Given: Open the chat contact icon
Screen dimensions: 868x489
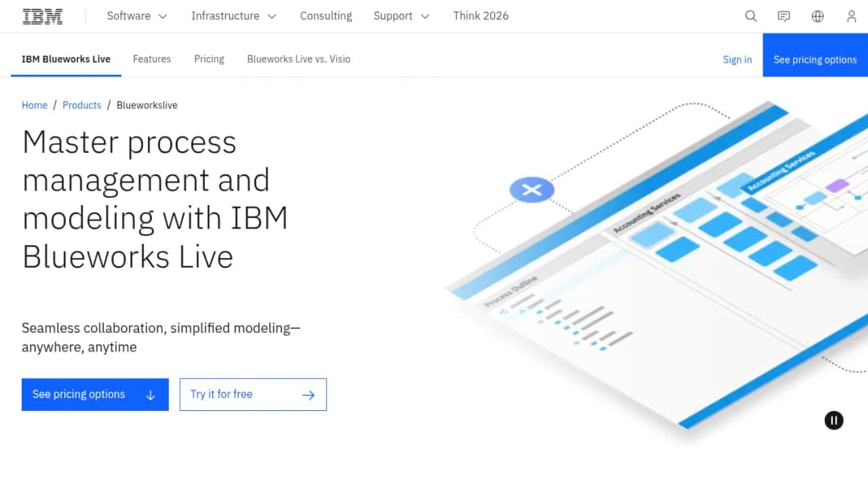Looking at the screenshot, I should click(x=784, y=16).
